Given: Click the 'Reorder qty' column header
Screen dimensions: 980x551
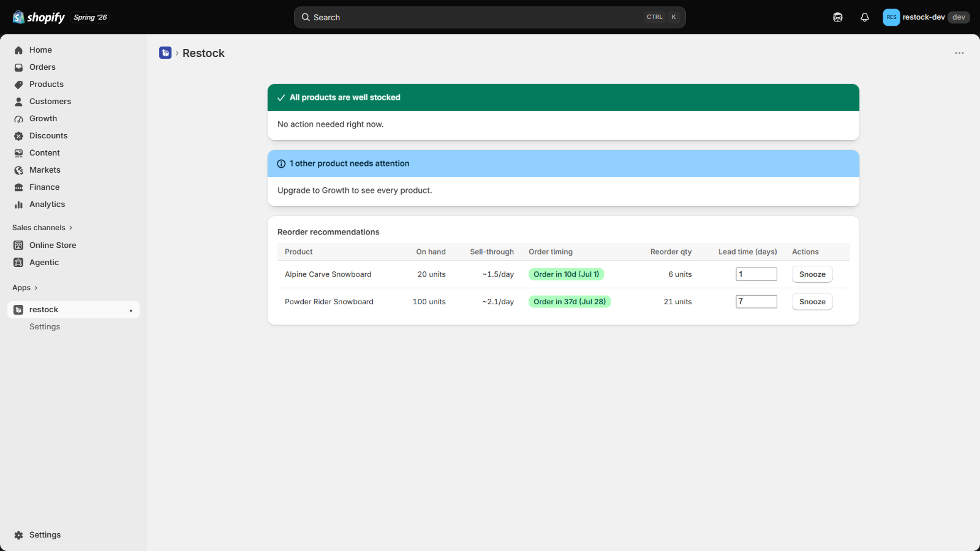Looking at the screenshot, I should tap(671, 252).
